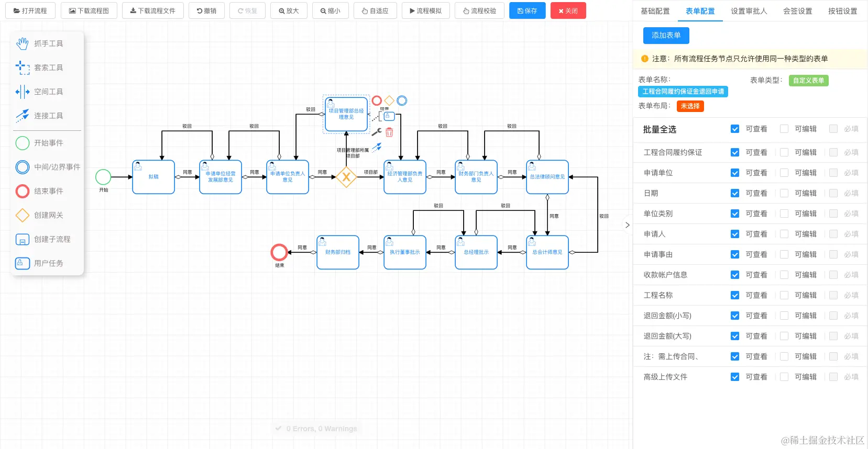Image resolution: width=868 pixels, height=449 pixels.
Task: Select the exclusive gateway X node
Action: point(346,177)
